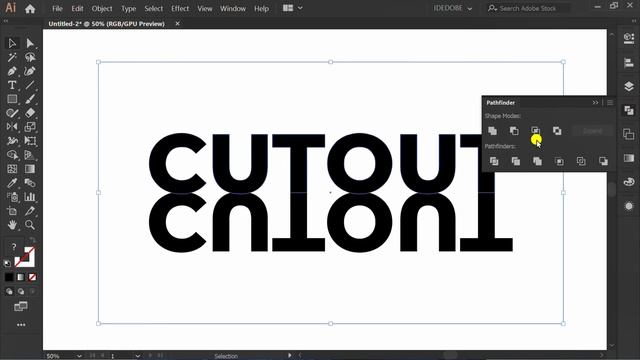
Task: Select the Shape Builder tool
Action: [x=12, y=155]
